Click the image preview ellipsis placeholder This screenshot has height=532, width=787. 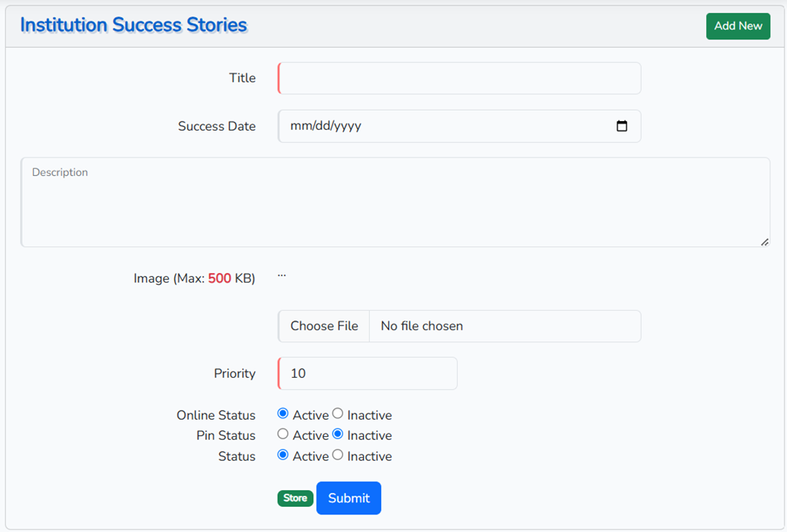pyautogui.click(x=282, y=276)
